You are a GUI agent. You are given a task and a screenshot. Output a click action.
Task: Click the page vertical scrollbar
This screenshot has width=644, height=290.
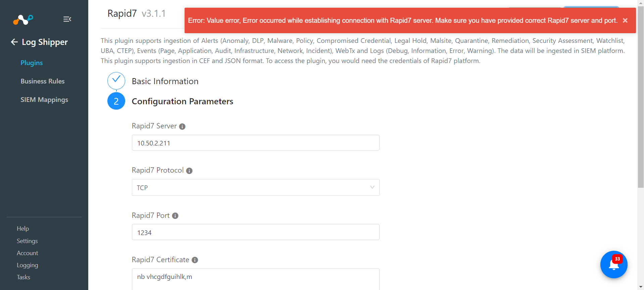[x=641, y=97]
